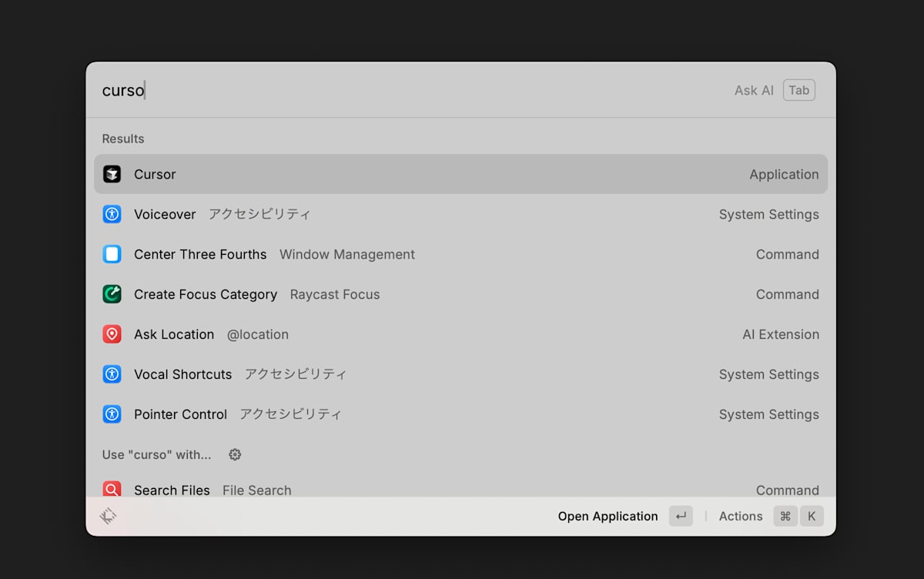Click the Raycast Focus subtitle
Viewport: 924px width, 579px height.
click(335, 294)
